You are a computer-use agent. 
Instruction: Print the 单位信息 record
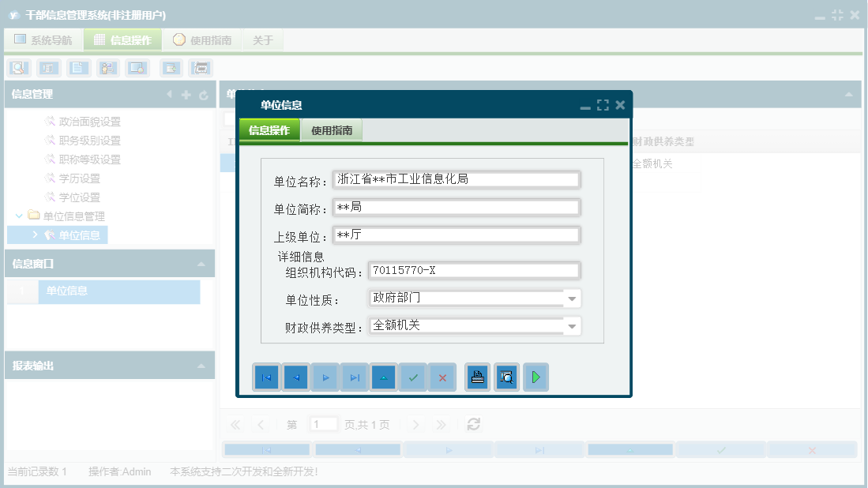point(477,377)
